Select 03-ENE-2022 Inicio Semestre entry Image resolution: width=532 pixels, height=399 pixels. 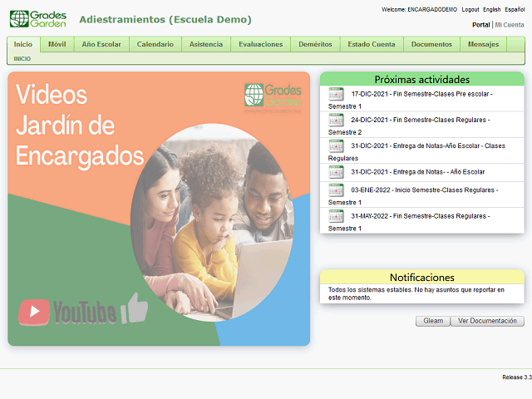tap(422, 195)
